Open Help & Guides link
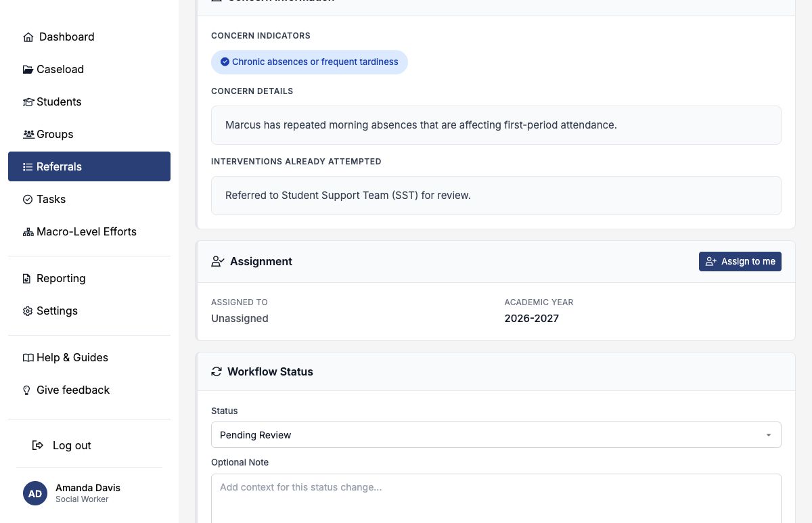The width and height of the screenshot is (812, 523). tap(89, 357)
